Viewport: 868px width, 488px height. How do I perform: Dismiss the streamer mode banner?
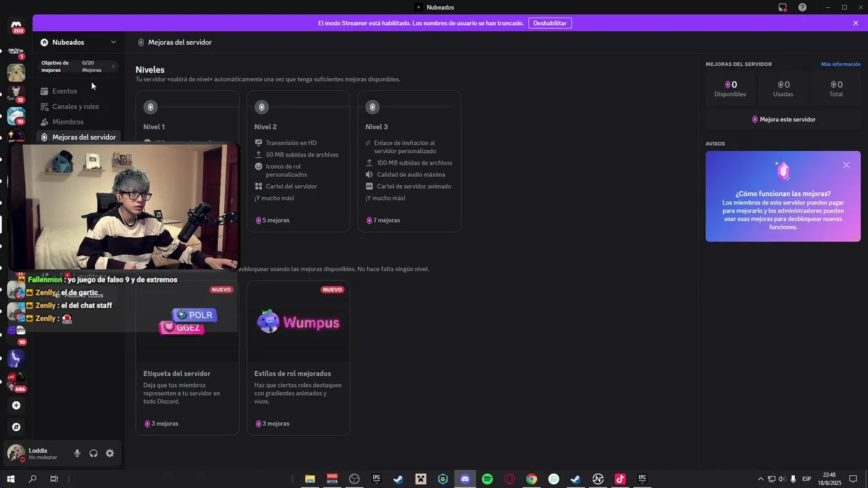[x=856, y=23]
